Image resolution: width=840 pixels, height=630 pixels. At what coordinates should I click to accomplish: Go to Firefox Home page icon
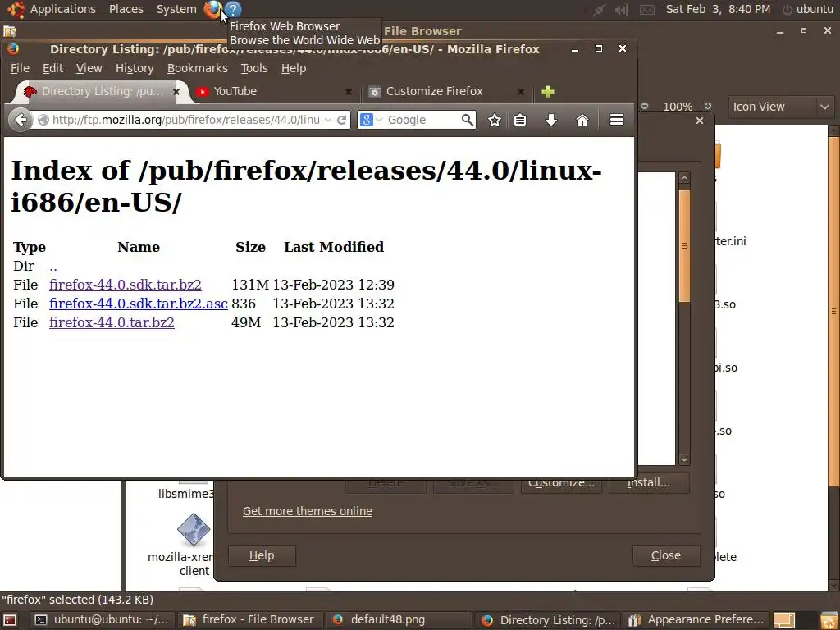point(582,120)
